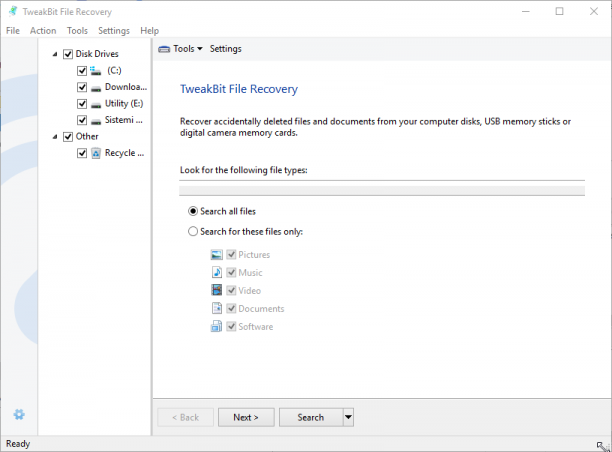Click the Documents file type icon
612x452 pixels.
point(217,308)
